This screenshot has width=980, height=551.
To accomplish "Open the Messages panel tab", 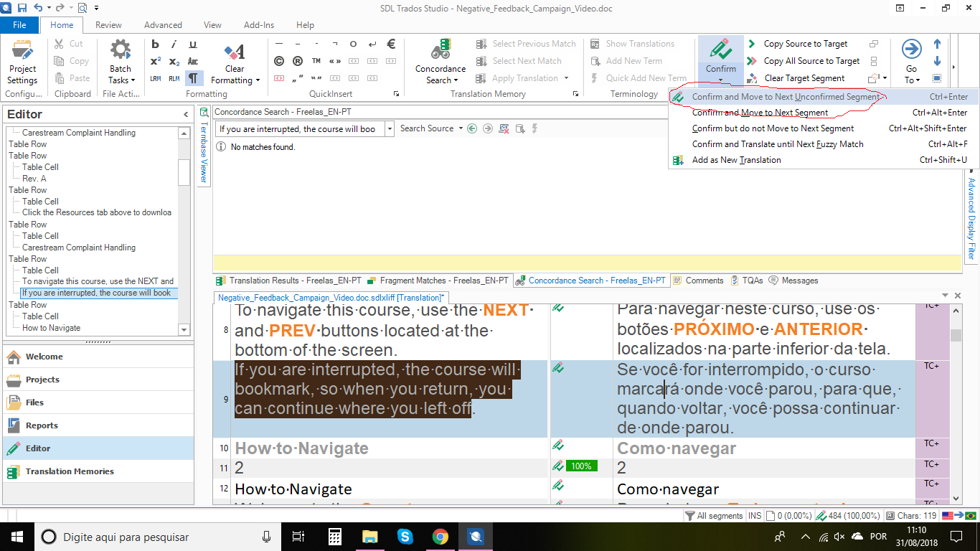I will coord(794,281).
